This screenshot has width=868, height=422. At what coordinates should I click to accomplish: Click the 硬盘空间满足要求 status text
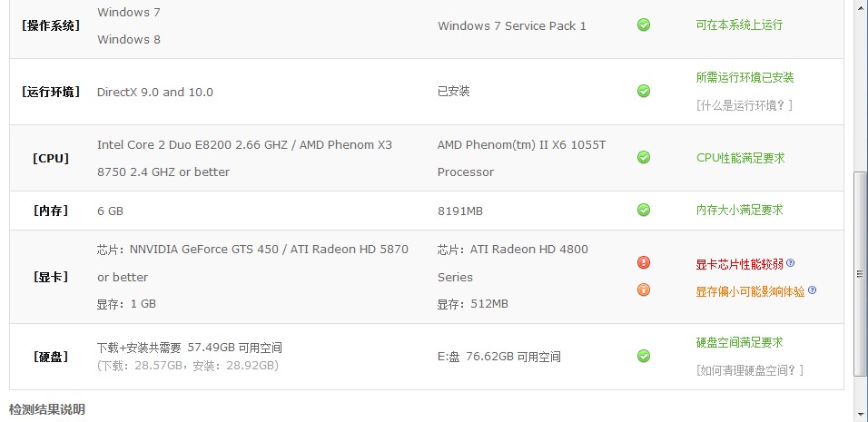coord(740,342)
